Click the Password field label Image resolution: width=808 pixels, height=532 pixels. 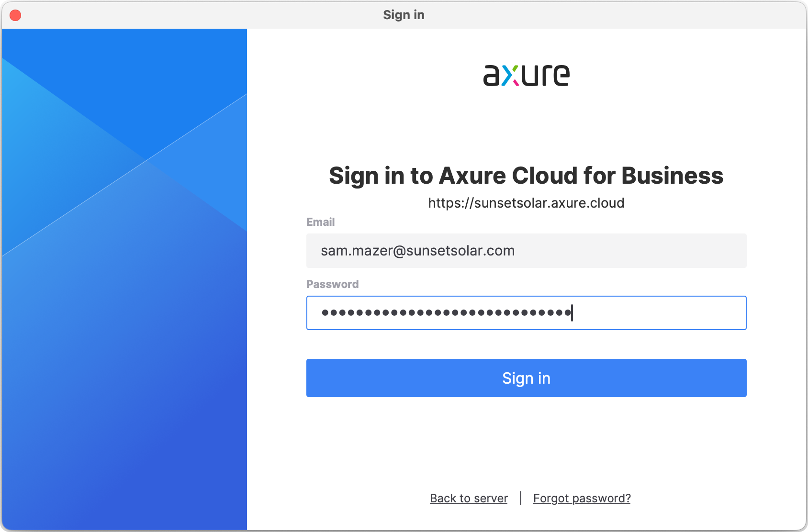[x=332, y=284]
